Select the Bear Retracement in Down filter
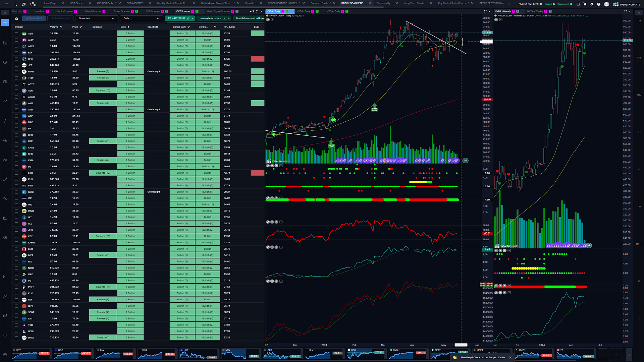644x362 pixels. coord(250,18)
